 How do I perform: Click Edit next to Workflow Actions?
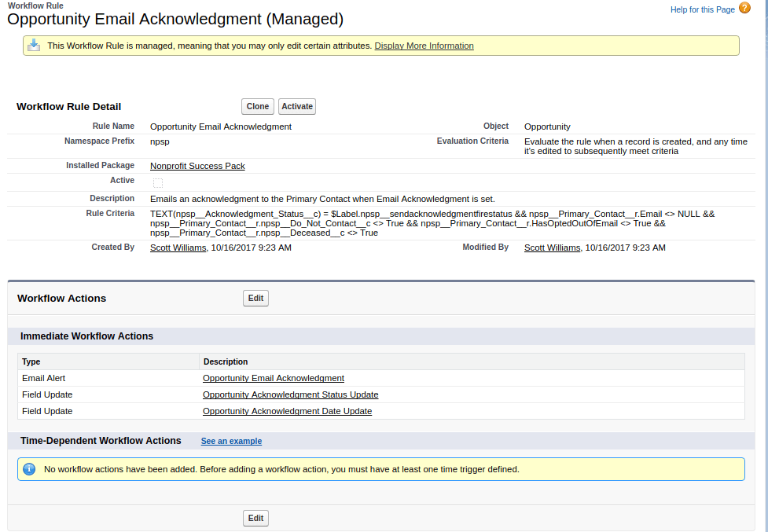[x=255, y=298]
